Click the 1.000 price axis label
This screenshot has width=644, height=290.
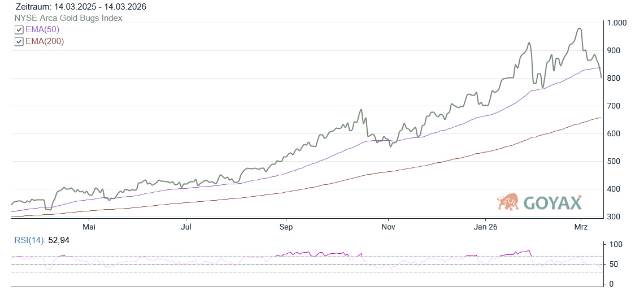[x=617, y=23]
